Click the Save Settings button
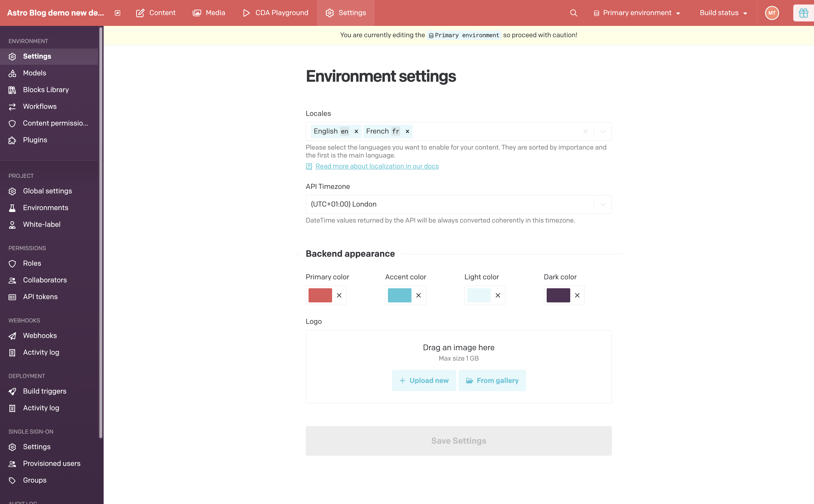Image resolution: width=814 pixels, height=504 pixels. (459, 441)
